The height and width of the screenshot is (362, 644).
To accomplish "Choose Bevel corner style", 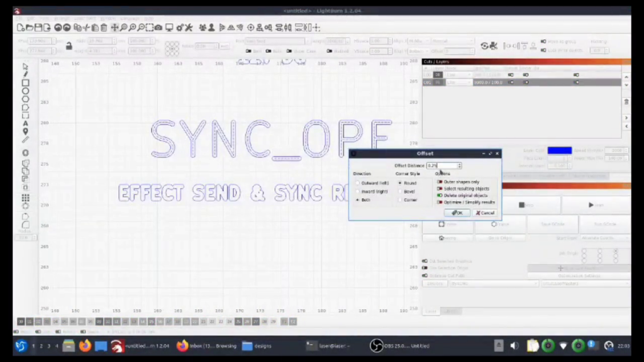I will (x=407, y=192).
